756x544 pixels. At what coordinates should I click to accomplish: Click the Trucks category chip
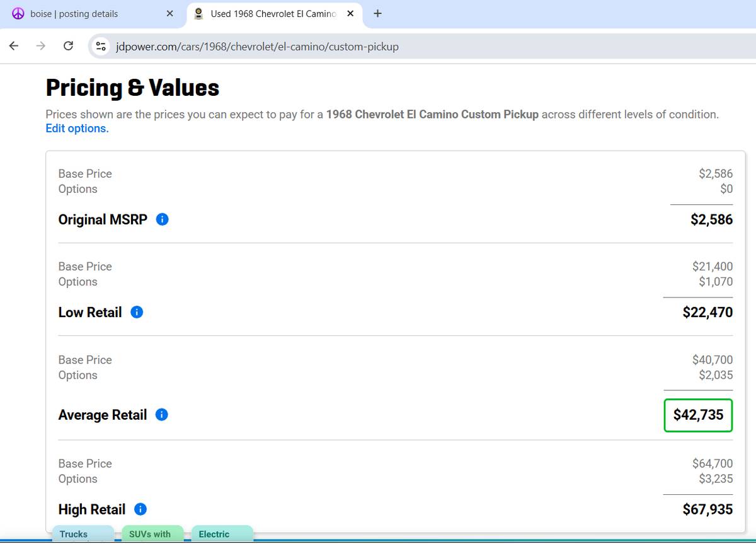tap(82, 533)
